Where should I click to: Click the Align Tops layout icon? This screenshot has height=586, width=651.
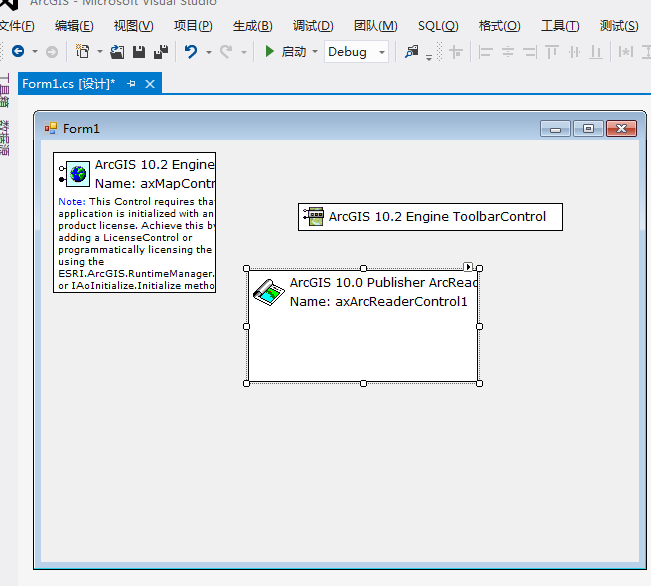click(552, 52)
